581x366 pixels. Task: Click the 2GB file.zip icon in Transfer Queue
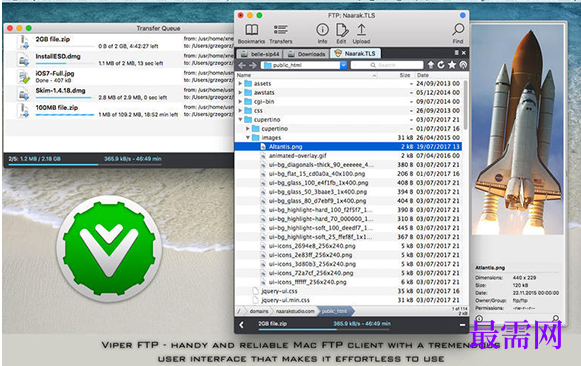pos(23,42)
